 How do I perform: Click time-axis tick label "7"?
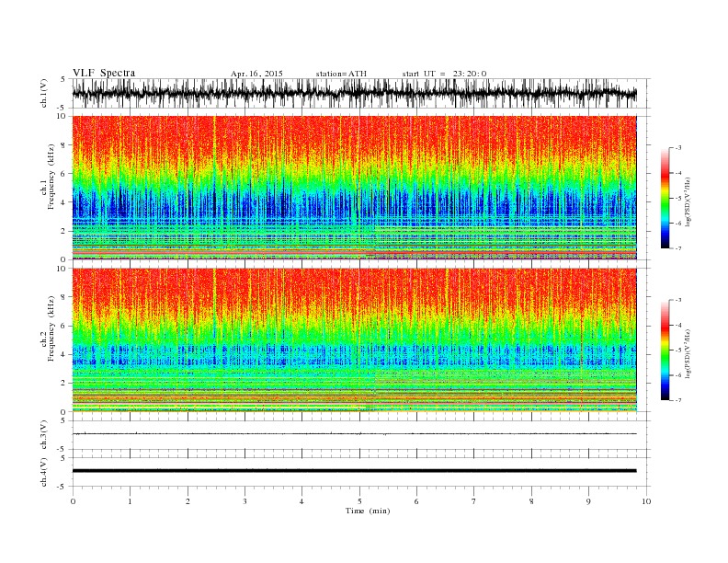tap(474, 501)
